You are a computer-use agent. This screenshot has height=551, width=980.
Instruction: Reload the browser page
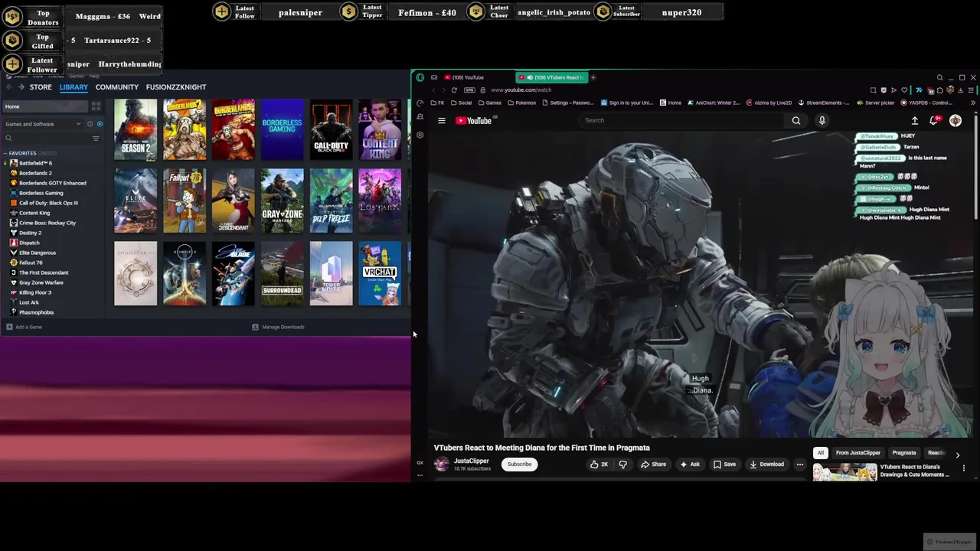tap(454, 90)
